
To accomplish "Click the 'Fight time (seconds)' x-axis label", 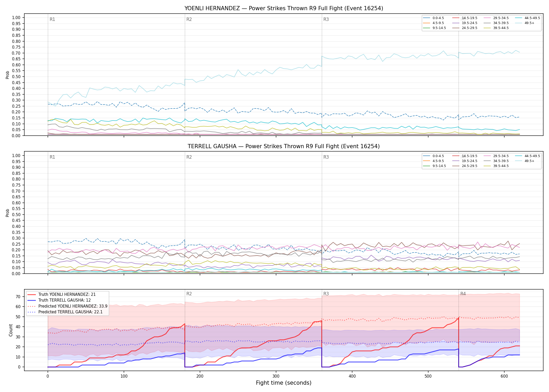I will pos(284,383).
